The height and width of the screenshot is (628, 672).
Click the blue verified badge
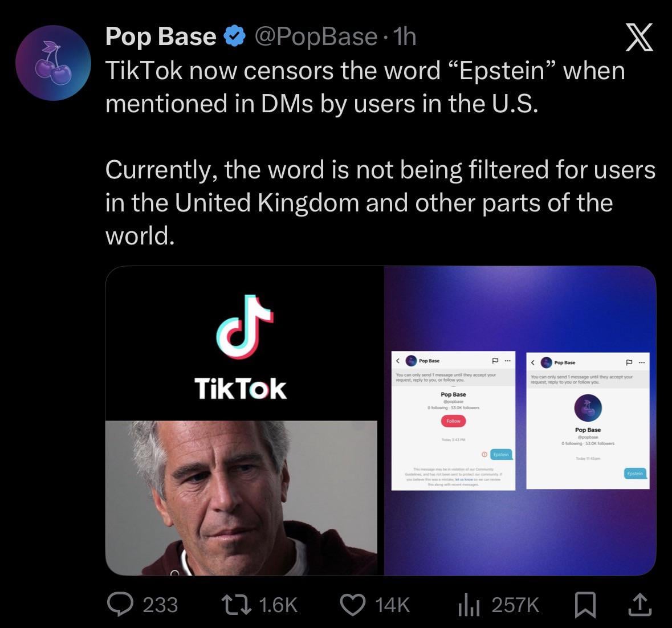235,36
